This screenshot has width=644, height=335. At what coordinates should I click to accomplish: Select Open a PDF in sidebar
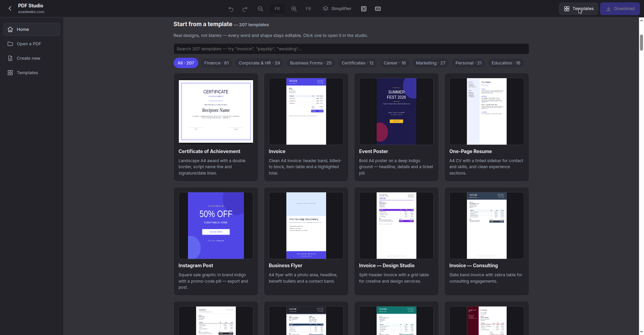point(31,44)
